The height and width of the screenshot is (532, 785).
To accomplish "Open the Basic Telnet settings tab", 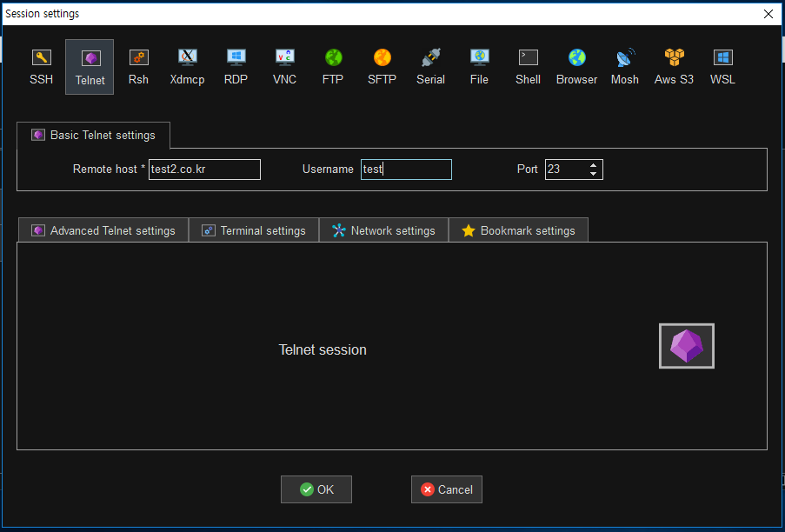I will tap(93, 135).
